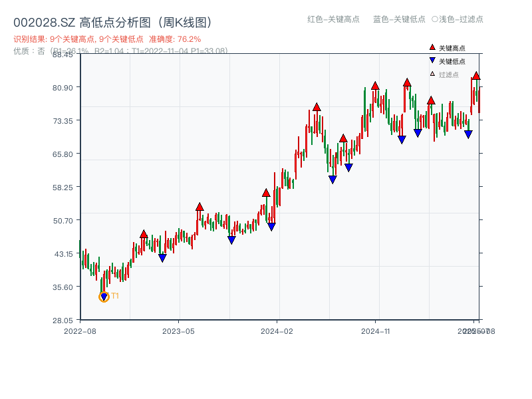
Task: Click blue key-low triangle near 70 in mid-2025
Action: [x=469, y=135]
